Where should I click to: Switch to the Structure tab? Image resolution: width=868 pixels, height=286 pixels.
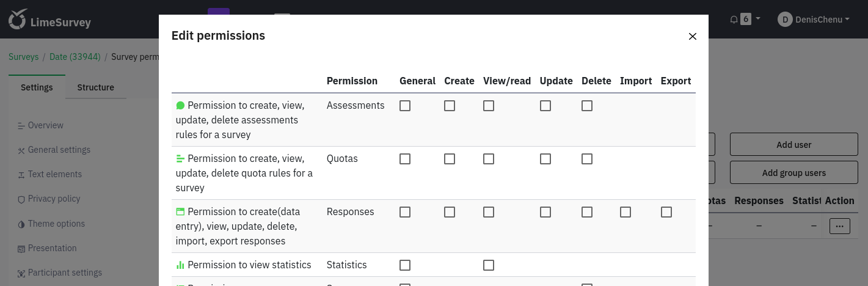click(x=95, y=87)
